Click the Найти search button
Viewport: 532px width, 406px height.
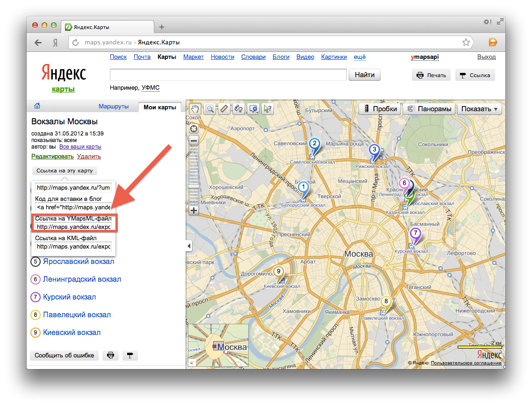pos(365,75)
